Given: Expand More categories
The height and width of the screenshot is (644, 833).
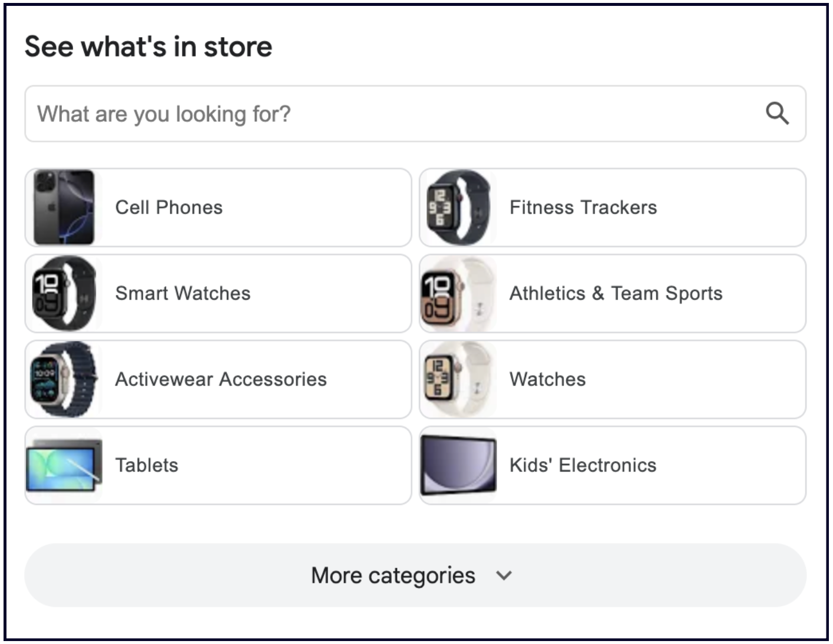Looking at the screenshot, I should [393, 575].
